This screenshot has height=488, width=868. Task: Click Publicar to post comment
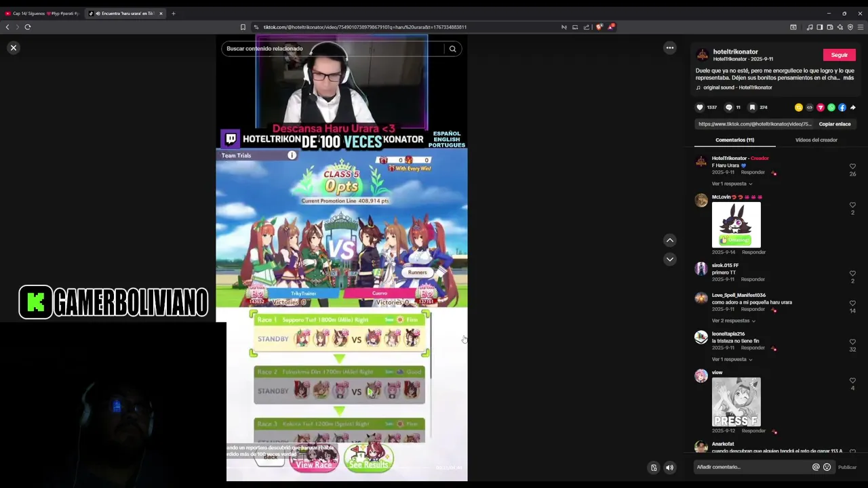[847, 467]
